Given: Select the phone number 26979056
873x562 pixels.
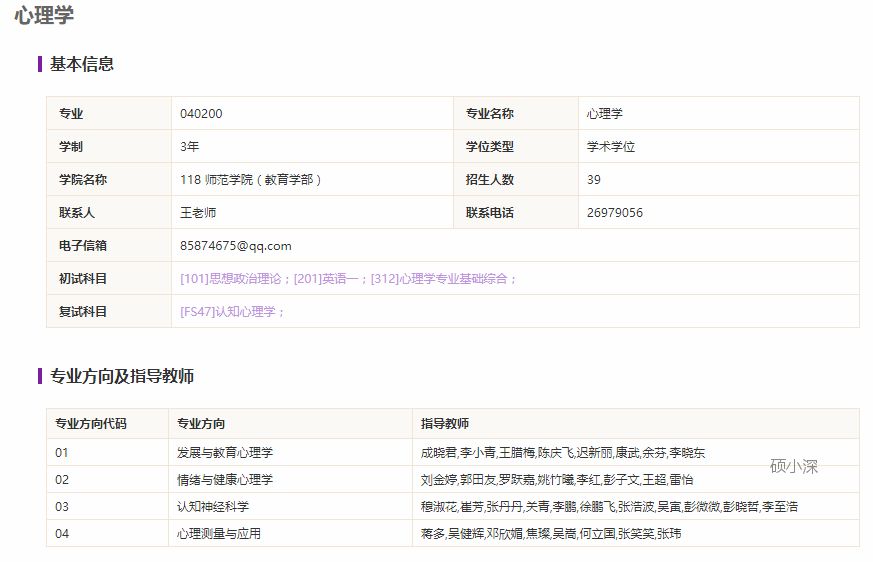Looking at the screenshot, I should [x=615, y=213].
